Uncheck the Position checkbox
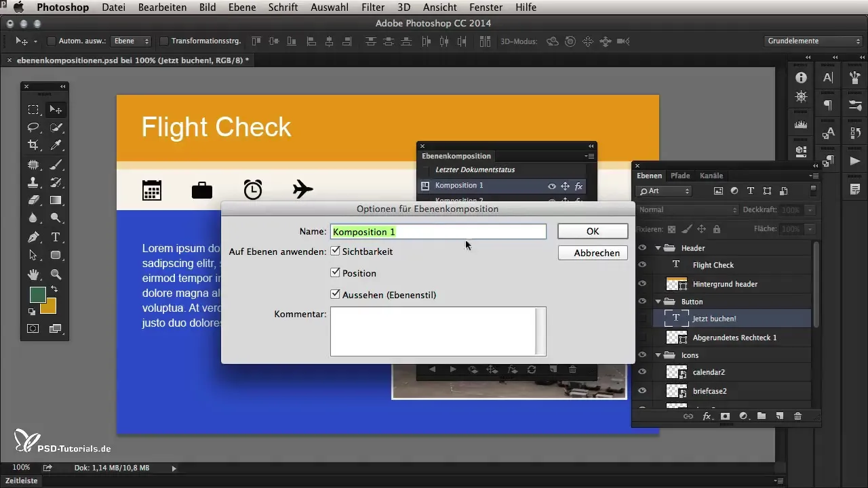The image size is (868, 488). click(335, 273)
